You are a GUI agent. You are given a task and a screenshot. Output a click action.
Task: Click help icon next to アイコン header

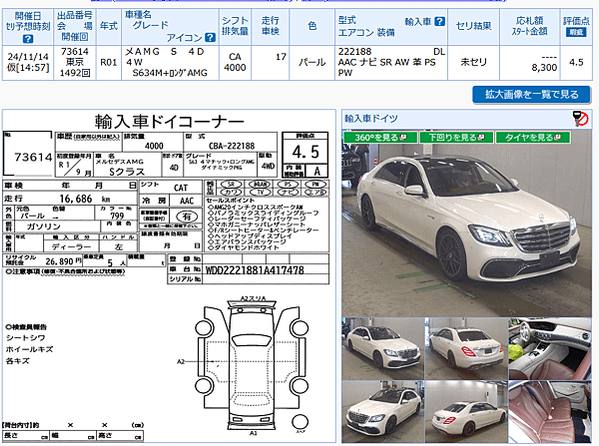[210, 37]
